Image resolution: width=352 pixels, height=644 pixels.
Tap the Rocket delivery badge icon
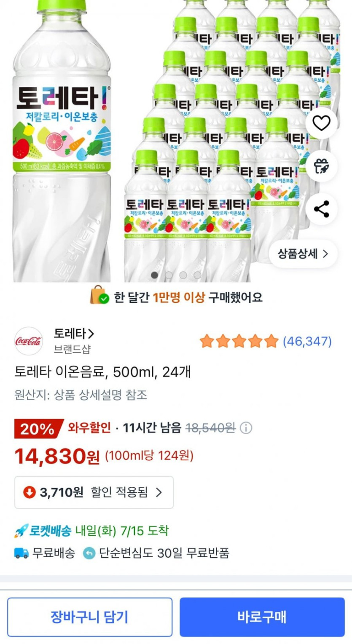pos(21,531)
